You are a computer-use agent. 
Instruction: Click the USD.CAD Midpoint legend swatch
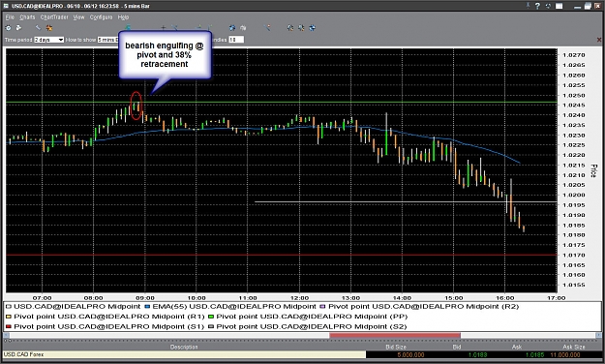9,307
